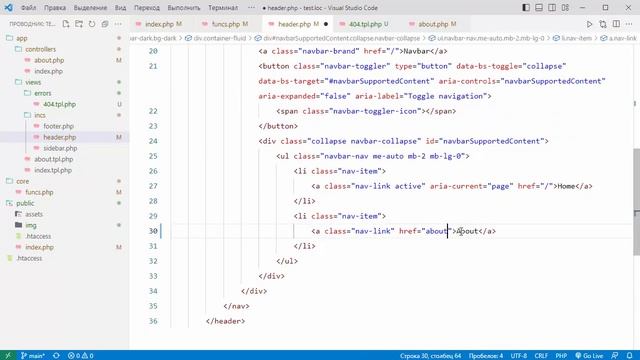Open the Правка menu

pyautogui.click(x=55, y=8)
